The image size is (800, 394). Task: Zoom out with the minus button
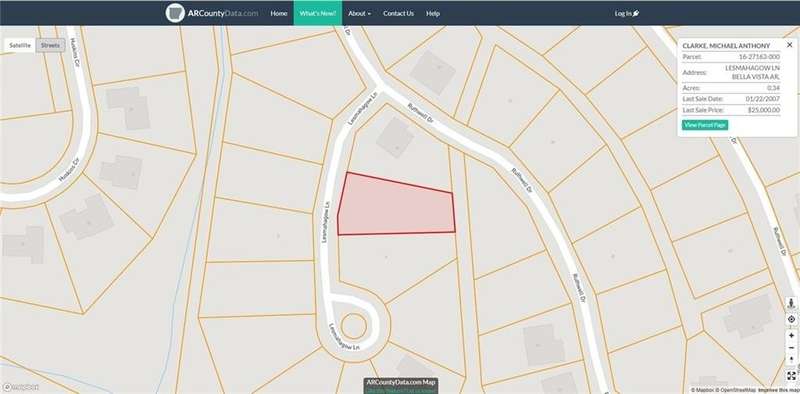tap(791, 348)
